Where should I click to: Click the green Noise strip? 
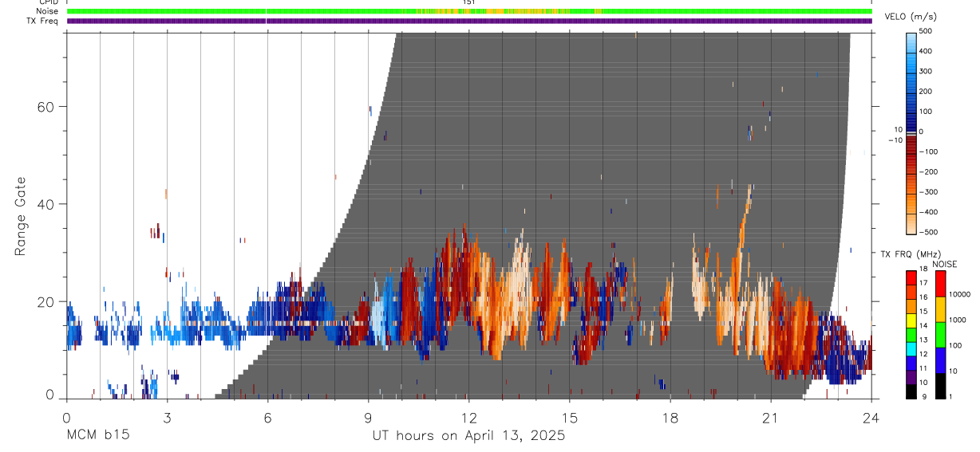(x=469, y=11)
